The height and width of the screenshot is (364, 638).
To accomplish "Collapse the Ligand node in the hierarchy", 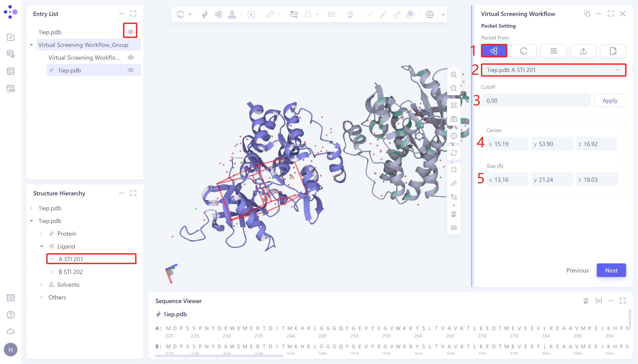I will (x=41, y=246).
